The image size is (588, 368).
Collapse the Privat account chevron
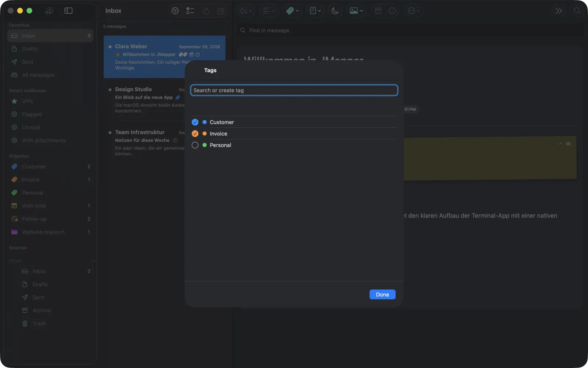click(x=93, y=261)
